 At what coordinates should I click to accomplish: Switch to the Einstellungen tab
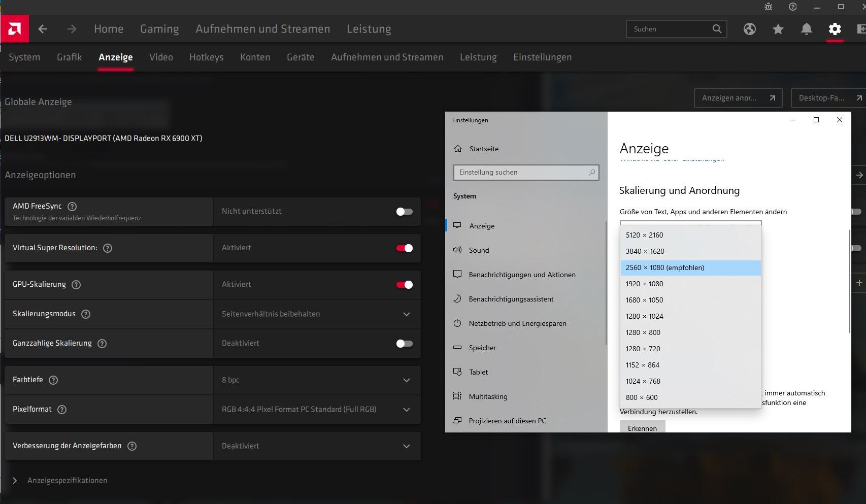pos(542,57)
